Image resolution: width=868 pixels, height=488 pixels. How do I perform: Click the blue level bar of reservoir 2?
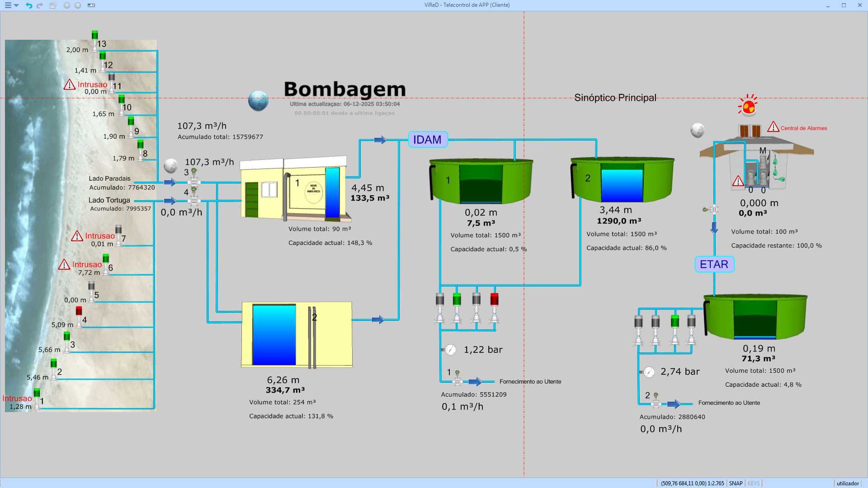[274, 334]
